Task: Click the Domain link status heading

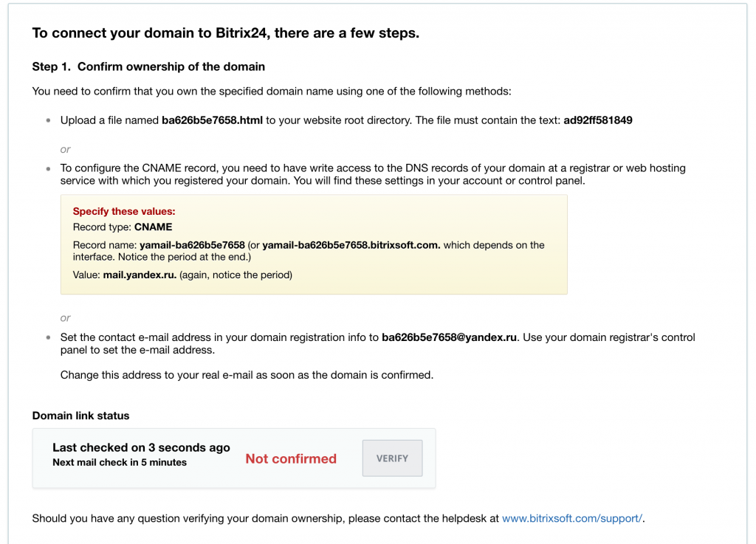Action: click(x=81, y=416)
